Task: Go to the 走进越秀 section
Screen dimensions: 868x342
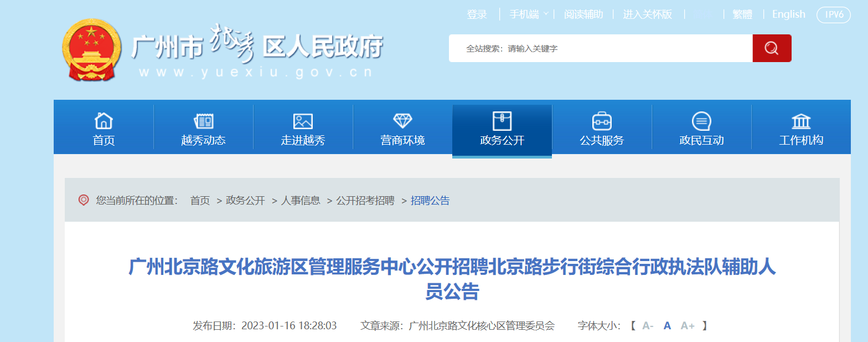Action: [303, 127]
